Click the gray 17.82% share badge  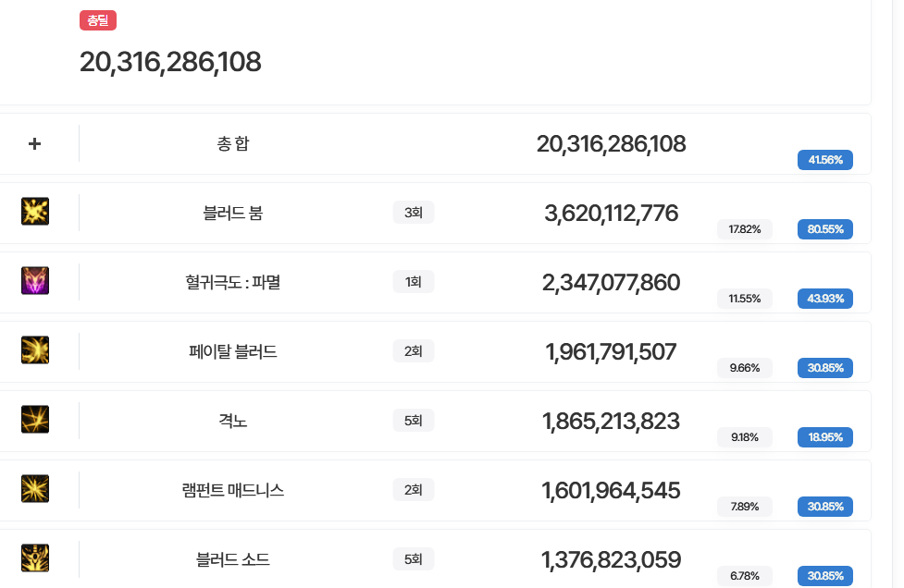[x=744, y=229]
